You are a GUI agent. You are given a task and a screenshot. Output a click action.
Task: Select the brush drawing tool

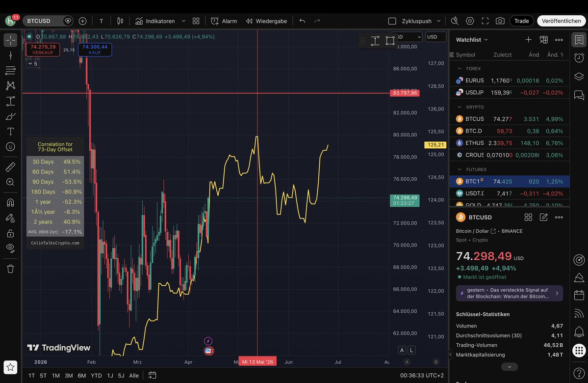[x=10, y=116]
